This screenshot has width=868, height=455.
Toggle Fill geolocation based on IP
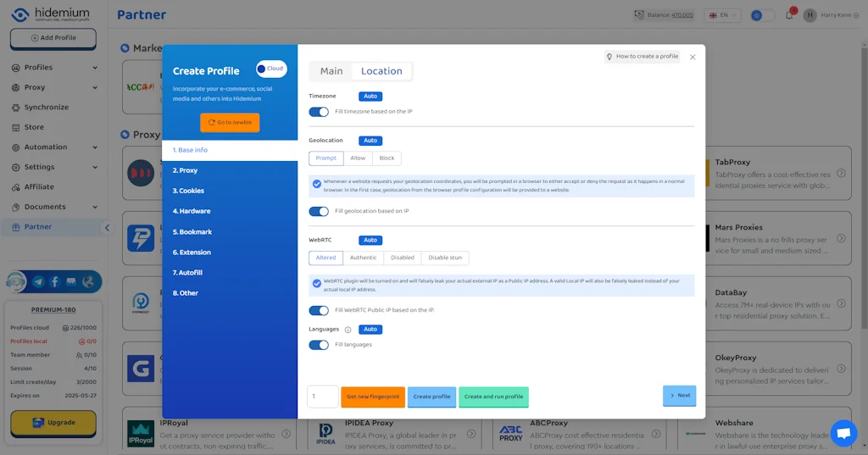(x=319, y=212)
